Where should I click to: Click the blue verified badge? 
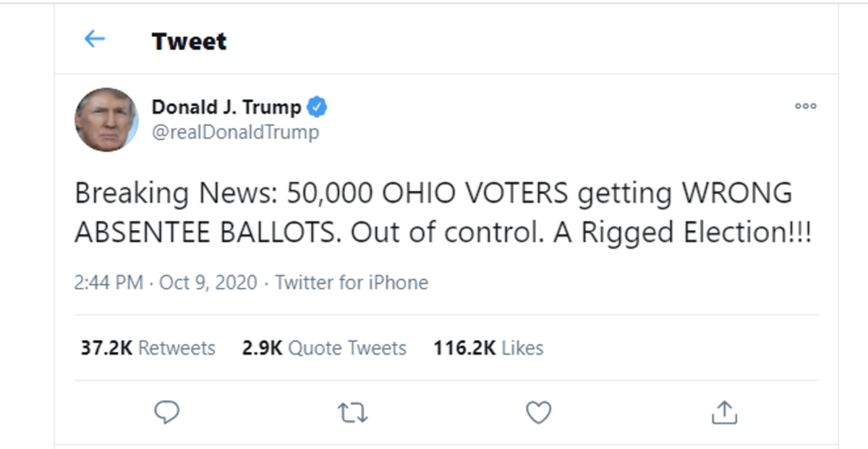click(317, 107)
